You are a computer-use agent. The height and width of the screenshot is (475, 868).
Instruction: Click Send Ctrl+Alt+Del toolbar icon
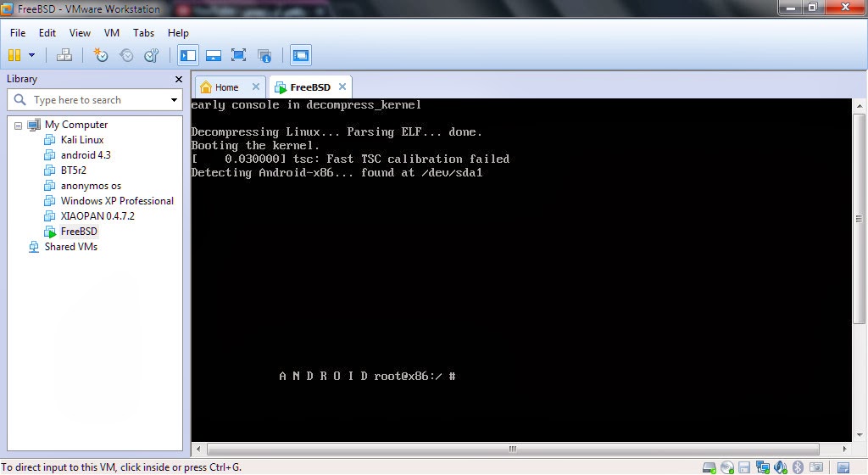click(64, 55)
